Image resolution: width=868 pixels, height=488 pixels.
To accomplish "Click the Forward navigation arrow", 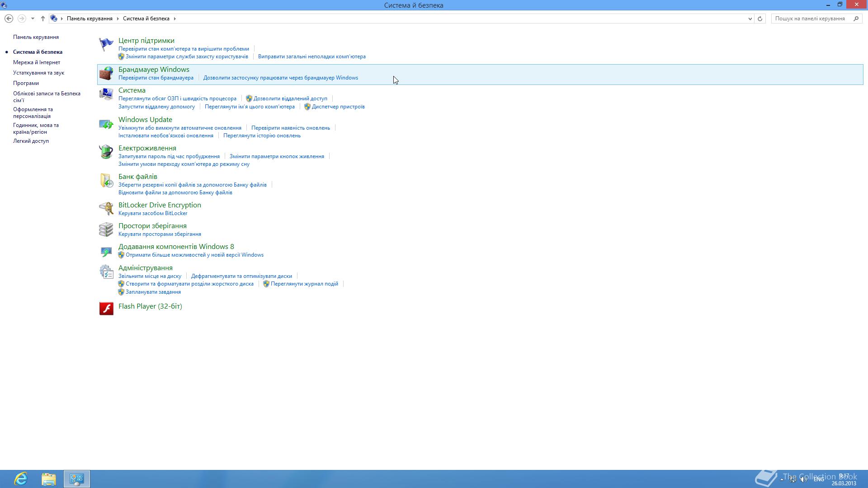I will [x=21, y=19].
